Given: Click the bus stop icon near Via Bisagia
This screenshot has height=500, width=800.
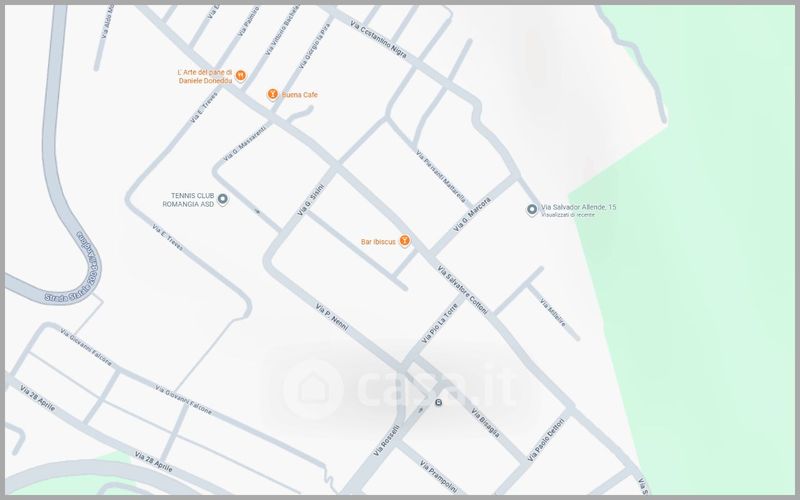Looking at the screenshot, I should coord(439,402).
